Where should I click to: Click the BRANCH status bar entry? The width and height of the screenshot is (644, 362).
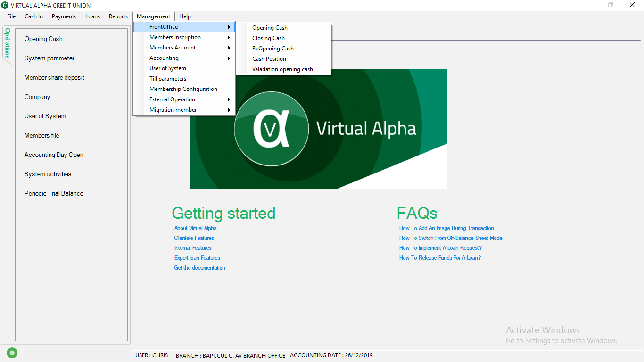[x=231, y=355]
